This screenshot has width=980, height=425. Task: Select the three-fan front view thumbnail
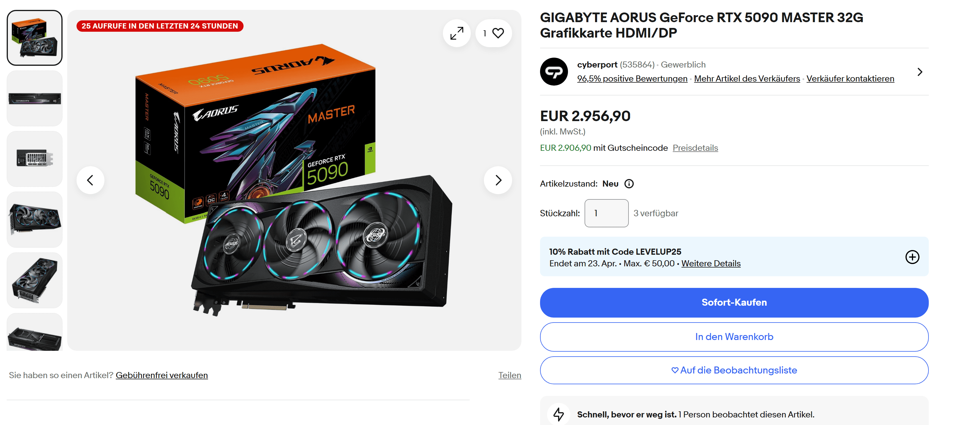tap(35, 219)
